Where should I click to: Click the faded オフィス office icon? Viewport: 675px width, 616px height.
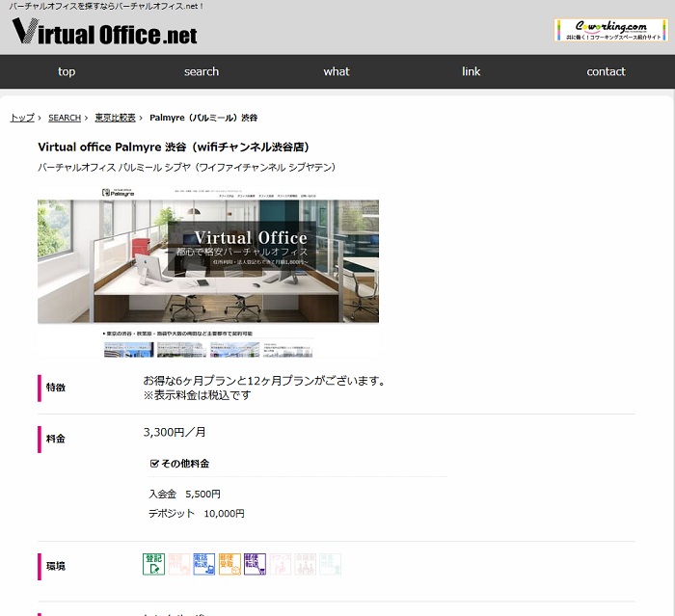click(x=280, y=565)
